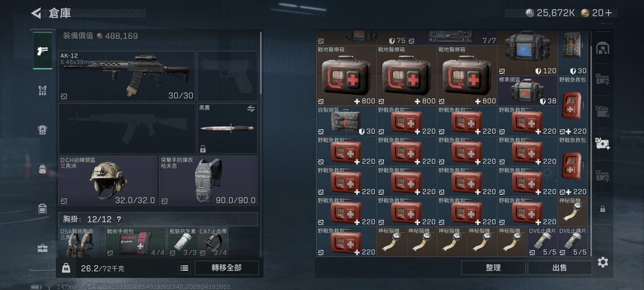The width and height of the screenshot is (644, 290).
Task: Click the gold currency 20+ icon
Action: point(585,13)
